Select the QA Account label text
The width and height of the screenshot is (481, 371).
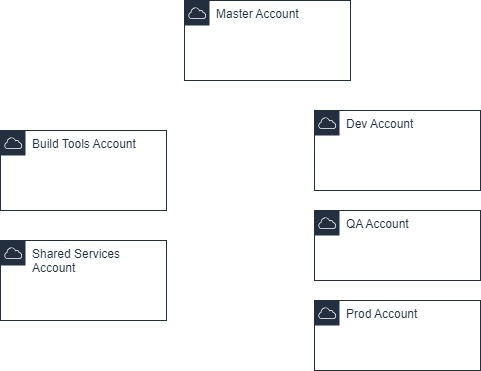[x=377, y=224]
